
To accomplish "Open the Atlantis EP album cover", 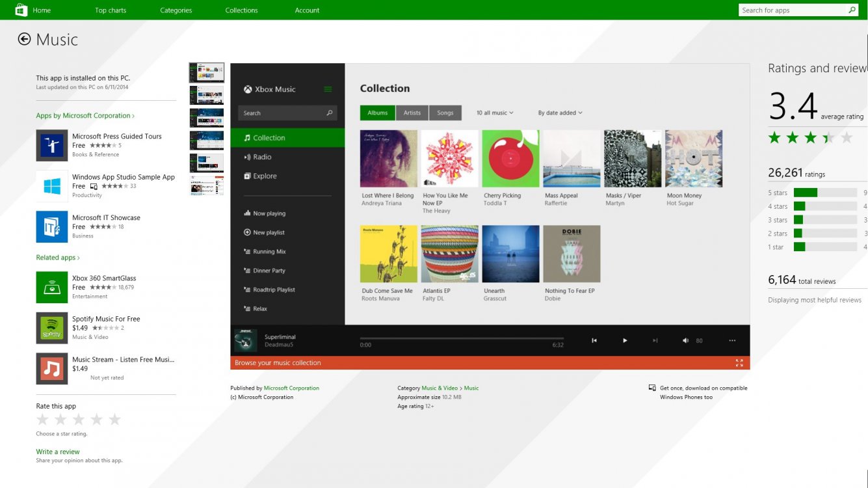I will point(449,254).
